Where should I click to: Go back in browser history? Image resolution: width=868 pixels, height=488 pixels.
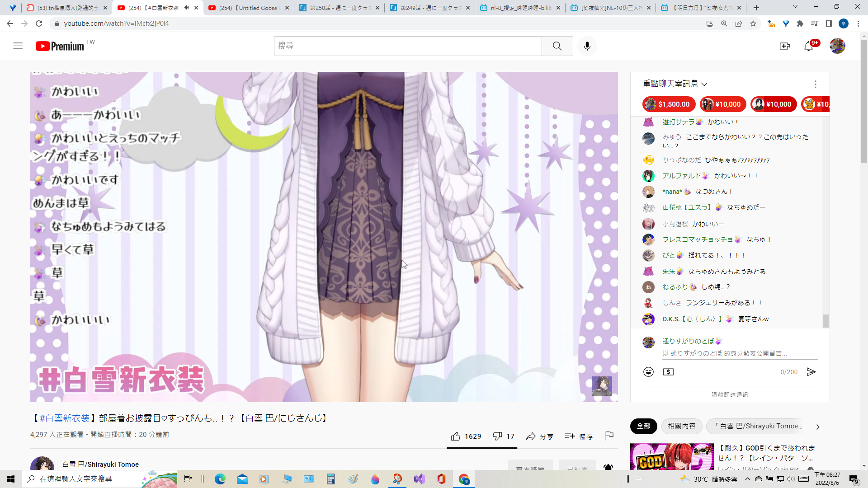point(10,23)
